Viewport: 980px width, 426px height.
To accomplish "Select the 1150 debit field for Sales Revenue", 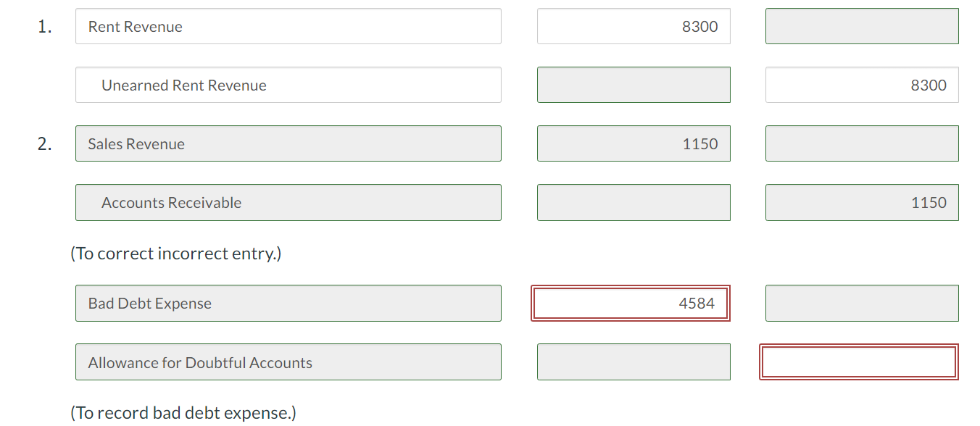I will pyautogui.click(x=634, y=143).
